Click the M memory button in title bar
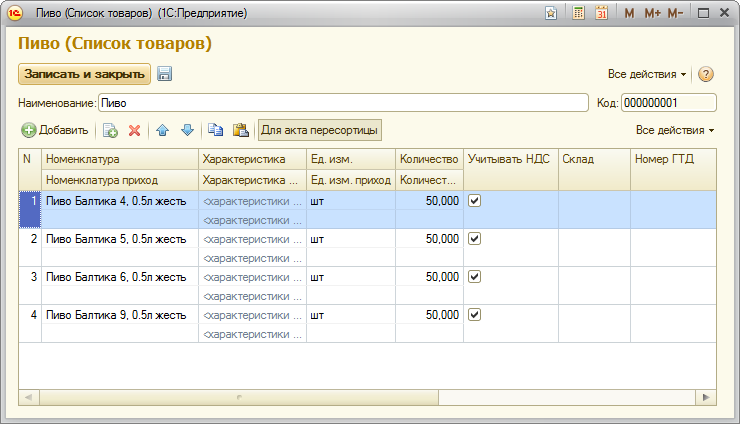Image resolution: width=740 pixels, height=424 pixels. pyautogui.click(x=629, y=13)
